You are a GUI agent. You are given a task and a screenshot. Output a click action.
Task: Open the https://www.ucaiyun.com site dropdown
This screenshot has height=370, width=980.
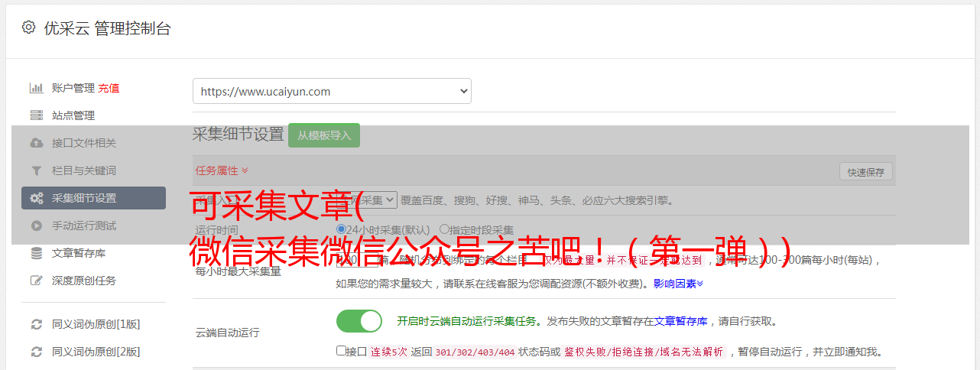point(332,91)
